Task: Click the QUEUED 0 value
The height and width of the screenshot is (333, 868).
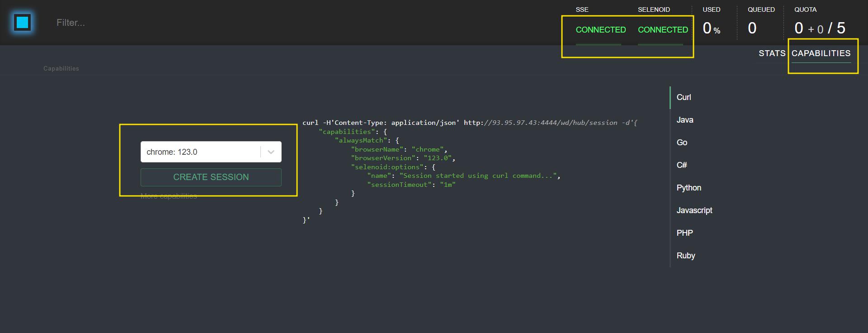Action: click(752, 29)
